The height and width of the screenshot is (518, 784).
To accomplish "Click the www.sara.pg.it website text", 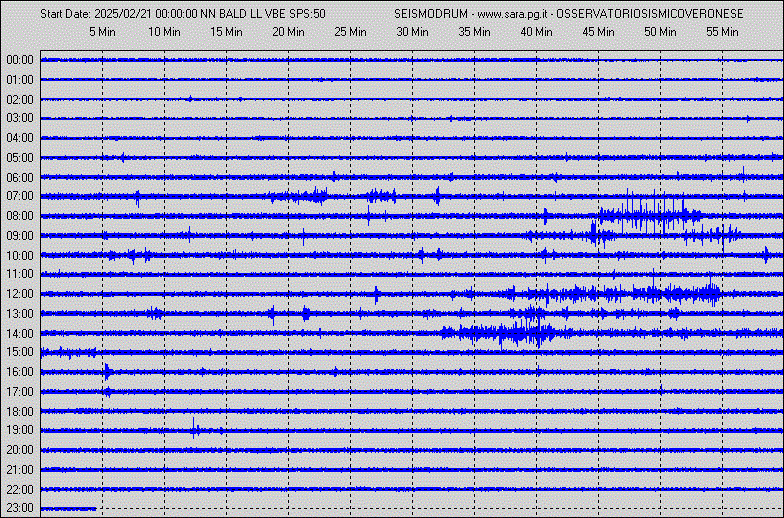I will click(512, 14).
